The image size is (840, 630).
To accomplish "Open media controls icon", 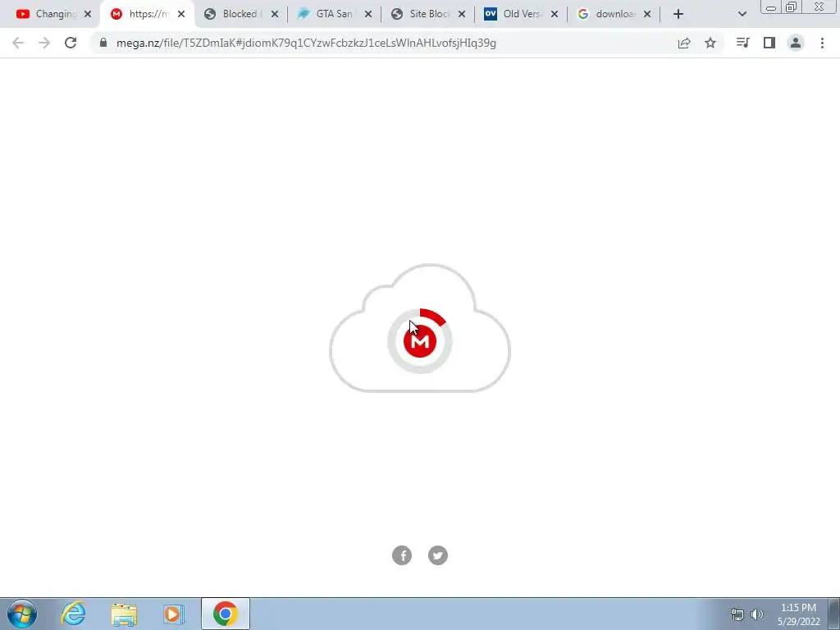I will point(742,43).
